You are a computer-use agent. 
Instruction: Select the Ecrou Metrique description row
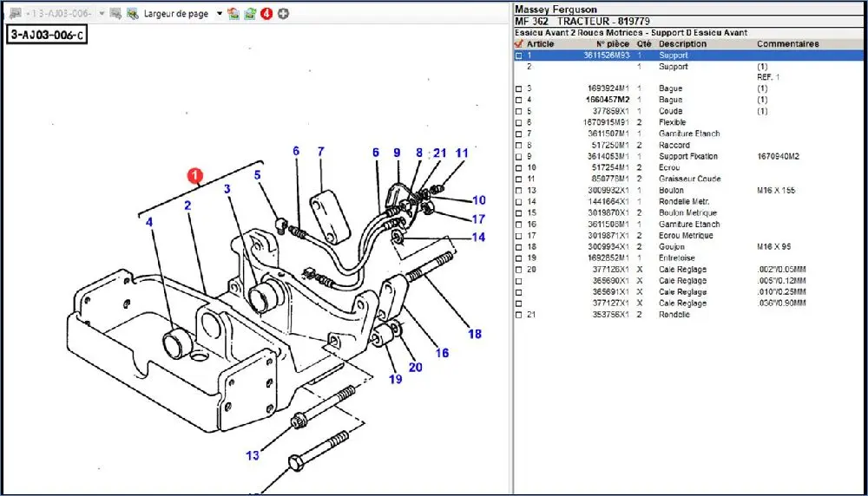[x=686, y=235]
